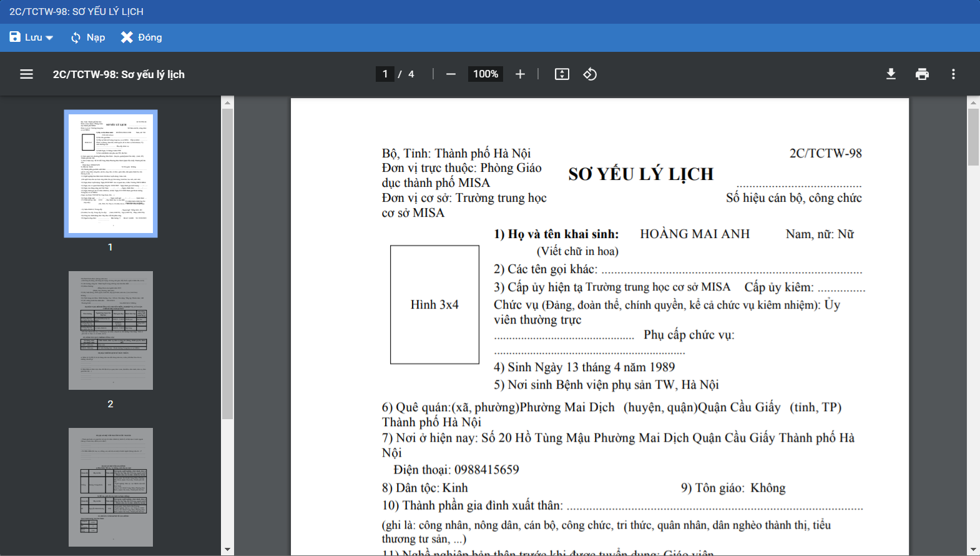980x556 pixels.
Task: Open the Lưu save dropdown arrow
Action: point(50,38)
